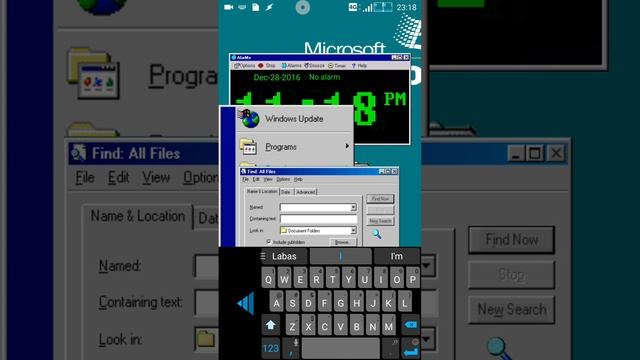
Task: Tap the battery icon in the phone status bar
Action: [383, 7]
